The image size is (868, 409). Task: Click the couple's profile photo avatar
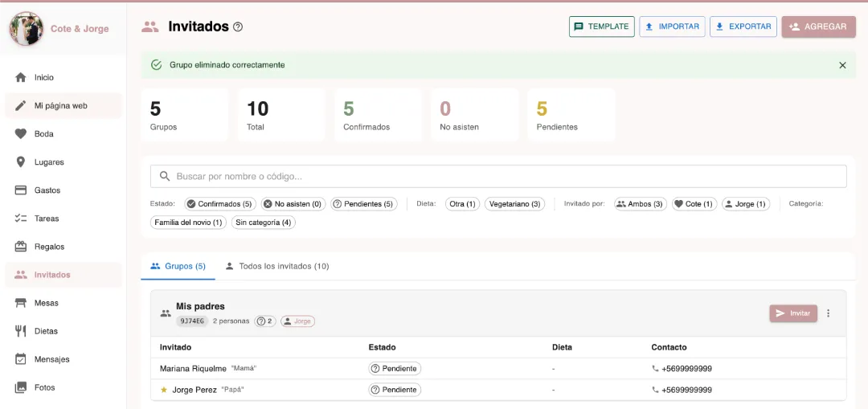[26, 29]
